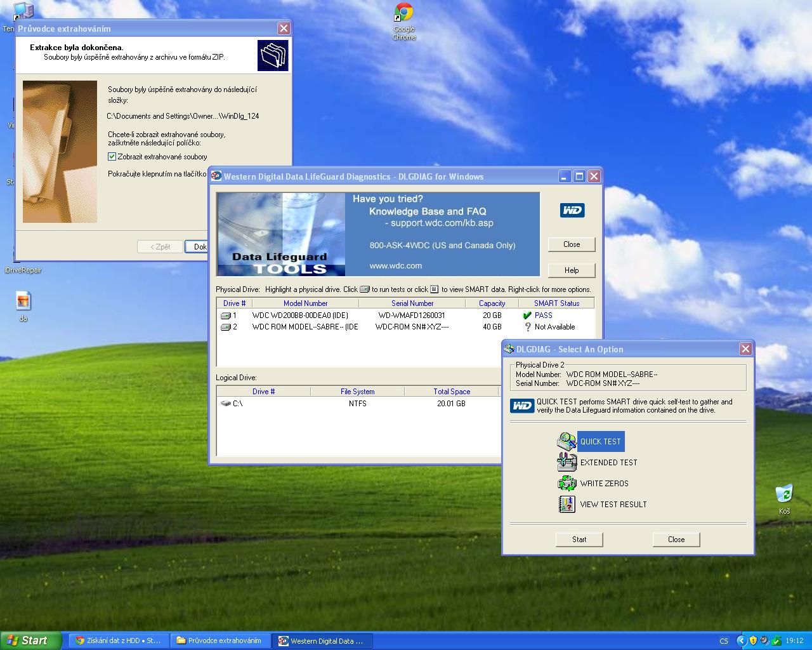Screen dimensions: 812x650
Task: Click the taskbar clock showing 19:12
Action: [794, 641]
